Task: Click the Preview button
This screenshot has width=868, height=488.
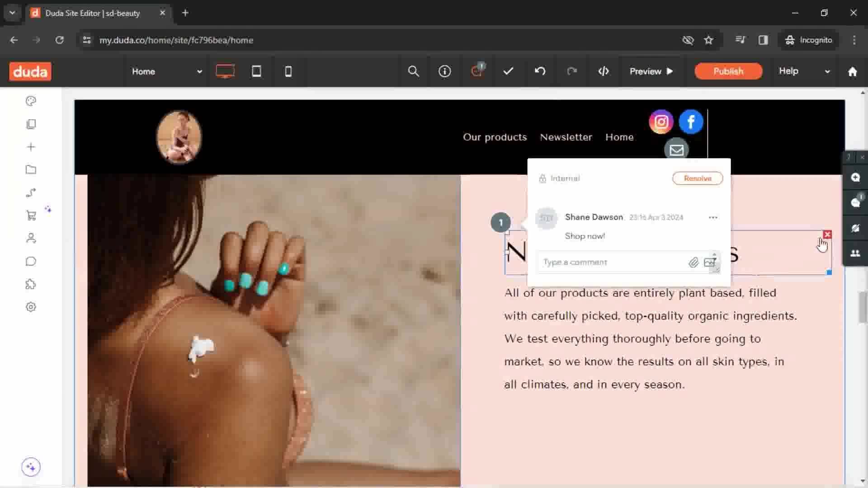Action: 651,71
